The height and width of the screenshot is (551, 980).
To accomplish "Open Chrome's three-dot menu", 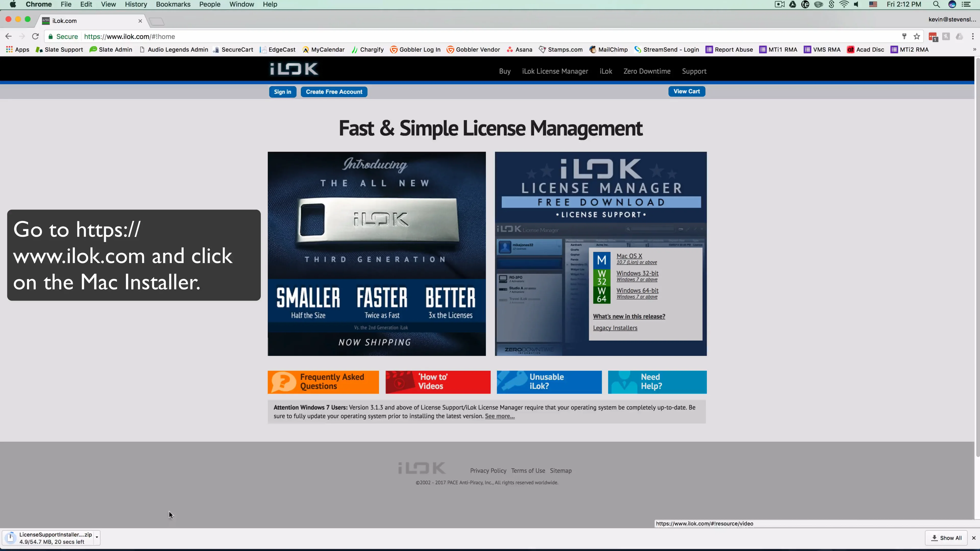I will (973, 36).
